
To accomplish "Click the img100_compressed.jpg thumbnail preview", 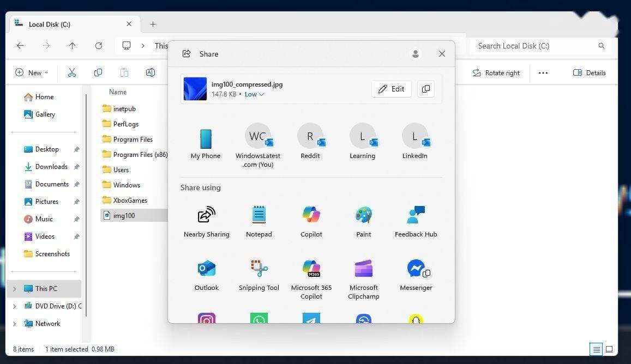I will pos(195,89).
